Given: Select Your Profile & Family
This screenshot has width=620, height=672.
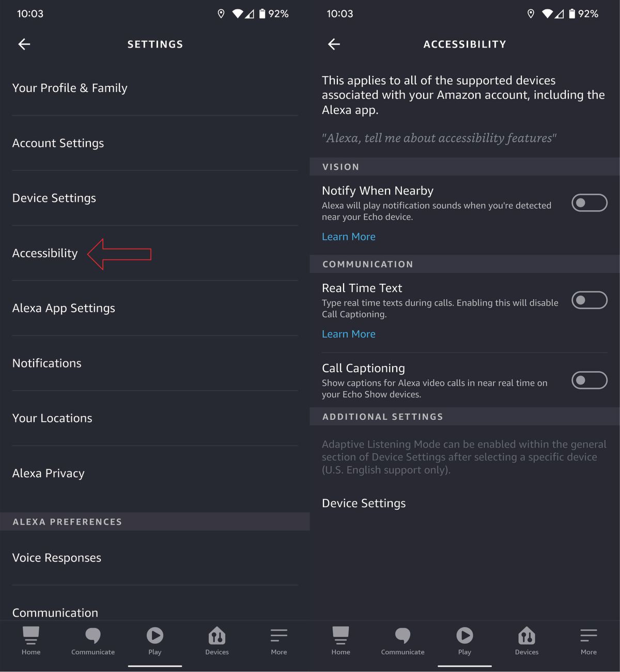Looking at the screenshot, I should (x=70, y=88).
